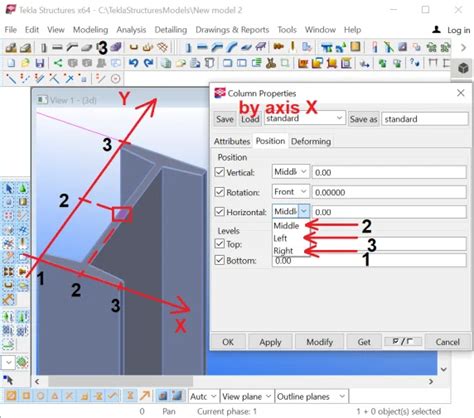Choose Middle from the Horizontal list
The image size is (474, 418).
[286, 226]
